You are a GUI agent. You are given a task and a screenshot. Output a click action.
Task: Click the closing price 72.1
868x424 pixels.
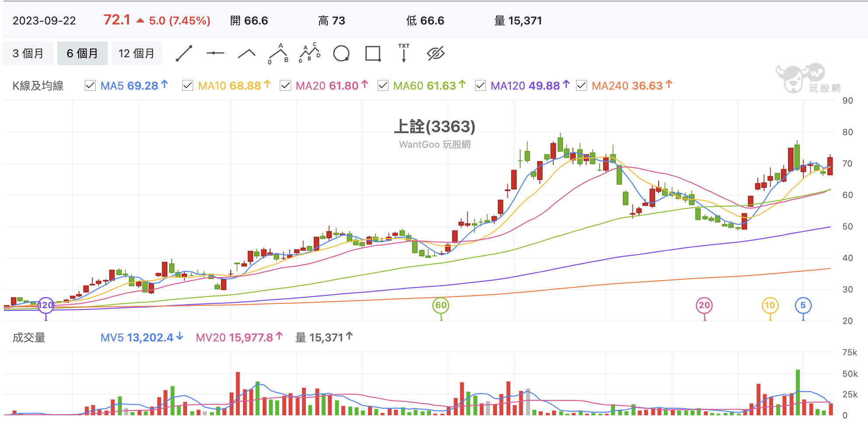pyautogui.click(x=117, y=20)
